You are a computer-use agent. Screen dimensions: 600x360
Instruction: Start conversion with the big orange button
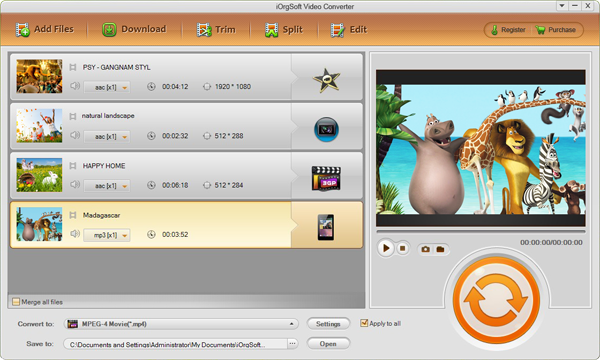coord(496,299)
